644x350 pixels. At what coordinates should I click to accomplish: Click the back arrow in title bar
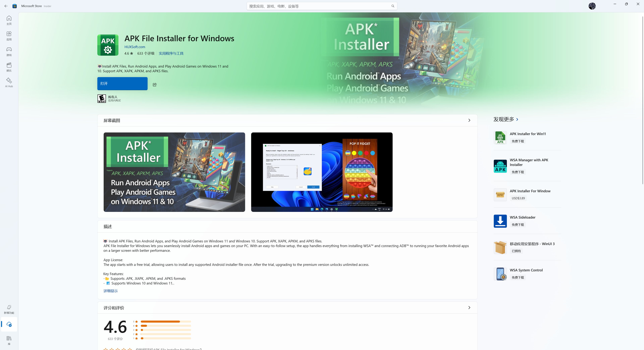coord(6,6)
